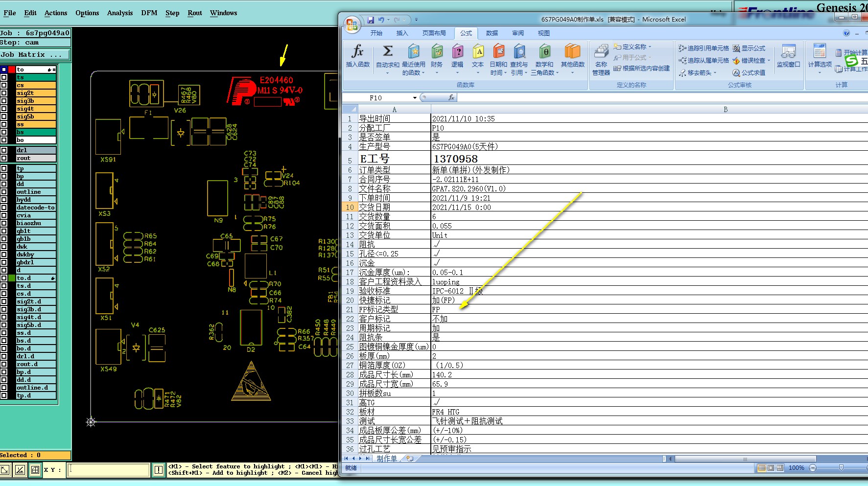The width and height of the screenshot is (868, 486).
Task: Click the exclamation mark icon in Genesis status bar
Action: click(x=159, y=470)
